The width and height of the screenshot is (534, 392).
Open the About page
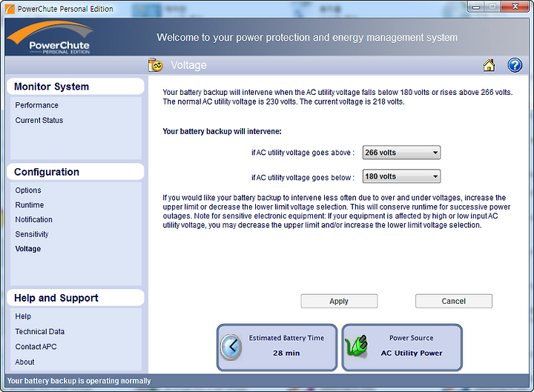[24, 362]
